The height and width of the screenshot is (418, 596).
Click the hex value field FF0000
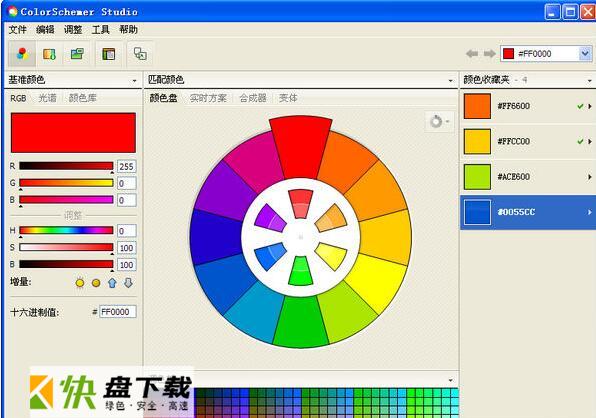pos(117,312)
